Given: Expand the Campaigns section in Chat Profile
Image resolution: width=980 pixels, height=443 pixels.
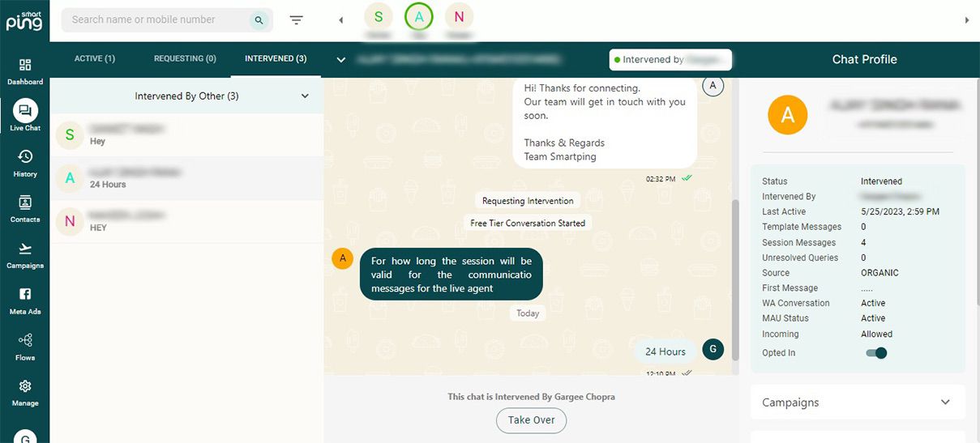Looking at the screenshot, I should [945, 403].
